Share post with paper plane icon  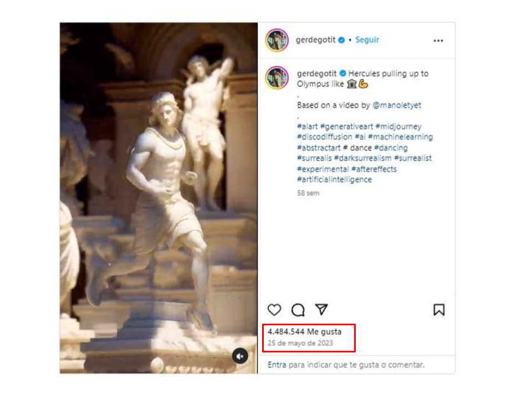click(321, 309)
